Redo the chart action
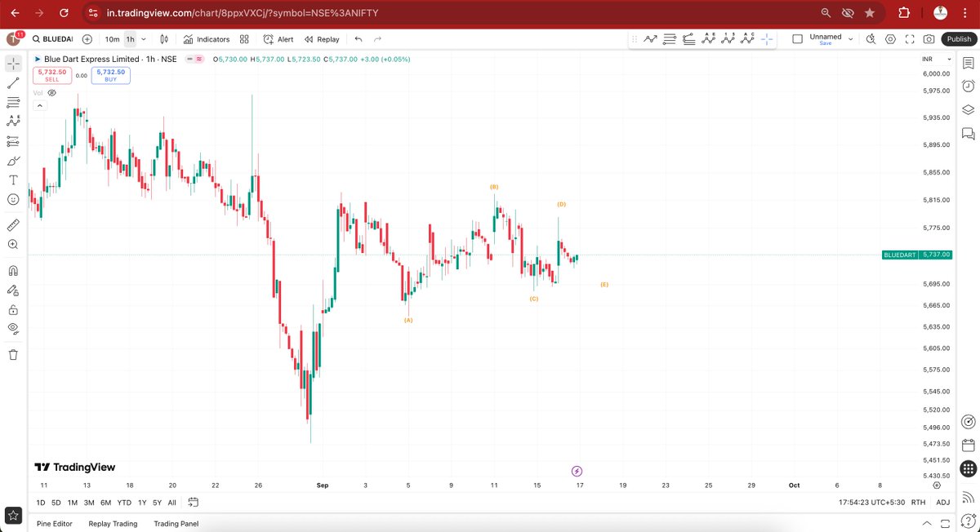980x532 pixels. [377, 39]
